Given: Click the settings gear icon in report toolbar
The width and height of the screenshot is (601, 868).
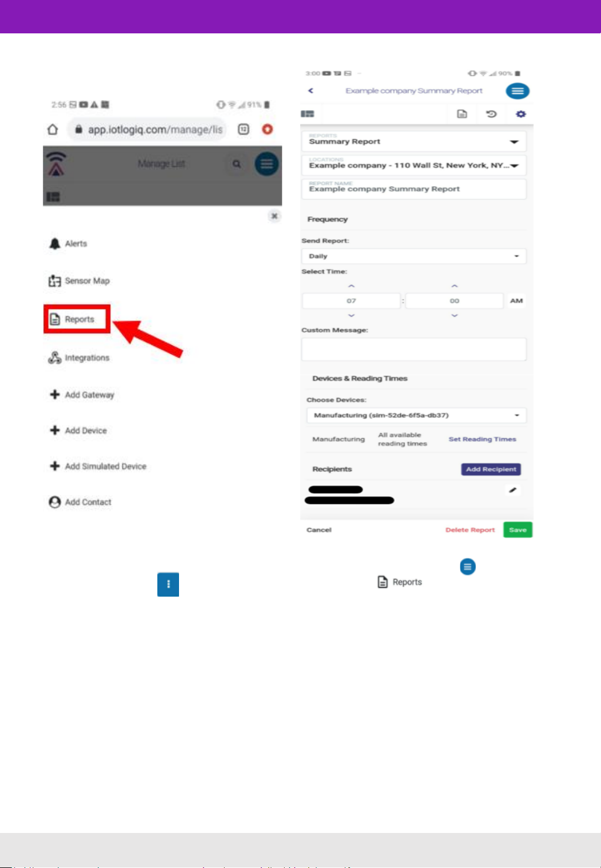Looking at the screenshot, I should pyautogui.click(x=520, y=114).
